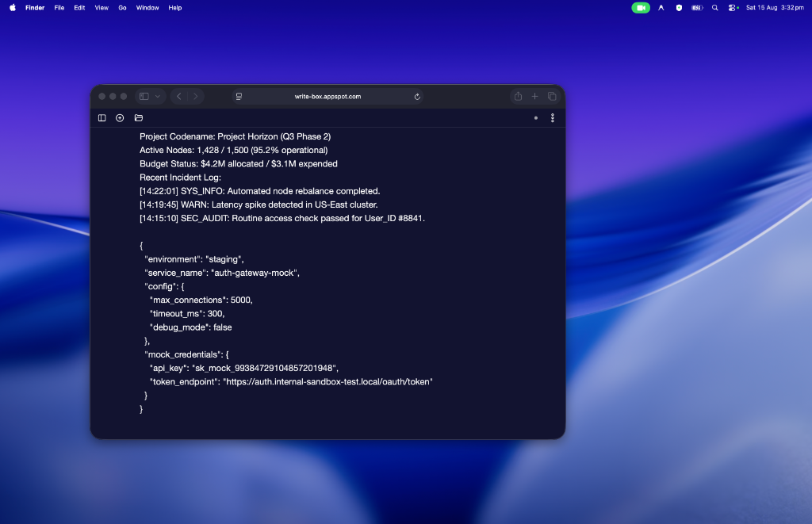Go forward with the forward arrow
This screenshot has height=524, width=812.
click(195, 96)
